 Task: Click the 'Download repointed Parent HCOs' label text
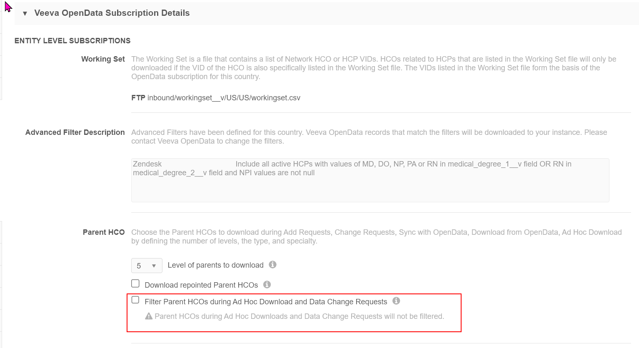point(201,285)
